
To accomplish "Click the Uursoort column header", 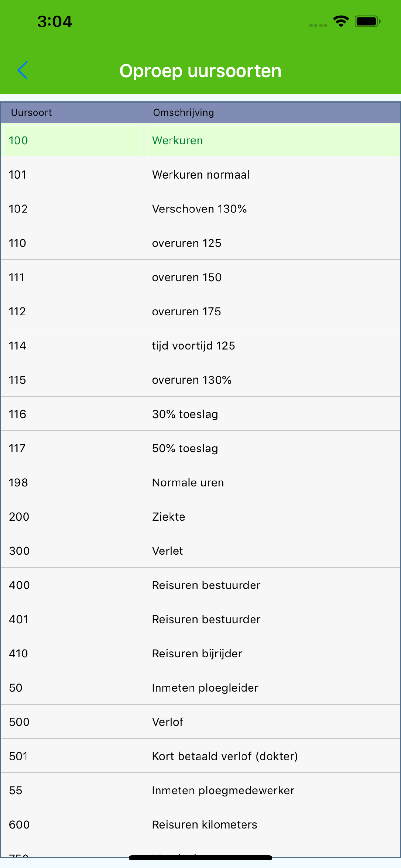I will coord(31,113).
